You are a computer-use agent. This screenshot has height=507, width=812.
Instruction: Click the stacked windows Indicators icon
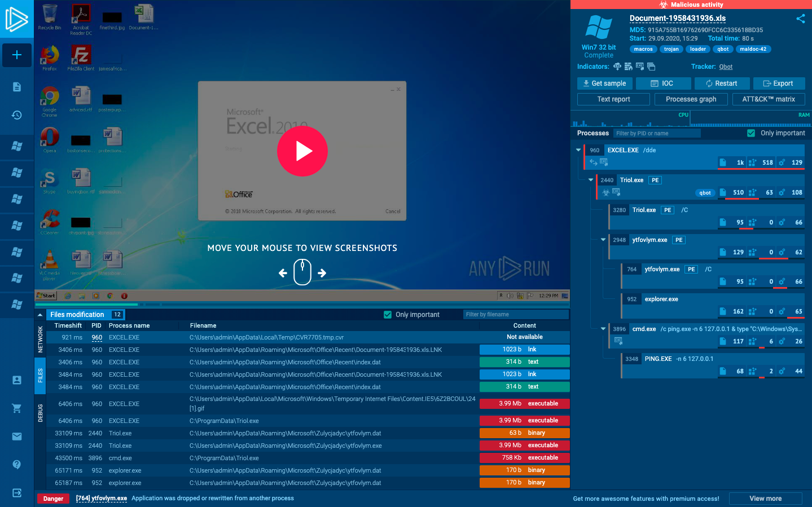click(x=651, y=67)
